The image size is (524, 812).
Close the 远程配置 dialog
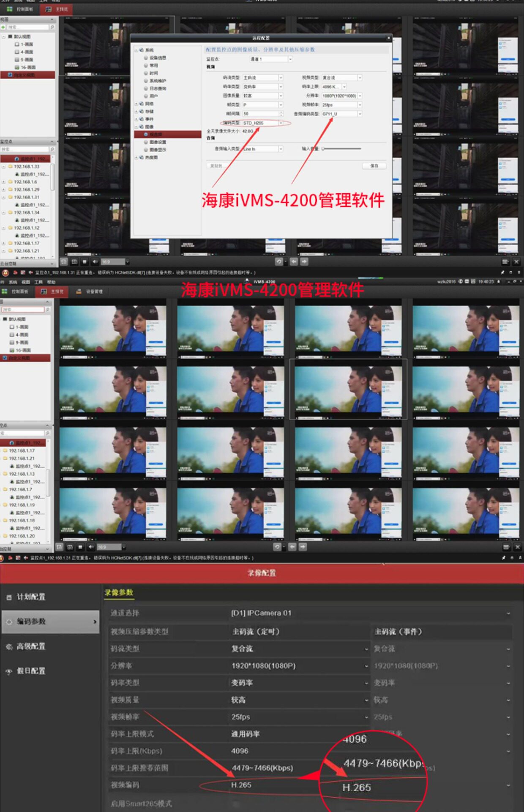(388, 38)
